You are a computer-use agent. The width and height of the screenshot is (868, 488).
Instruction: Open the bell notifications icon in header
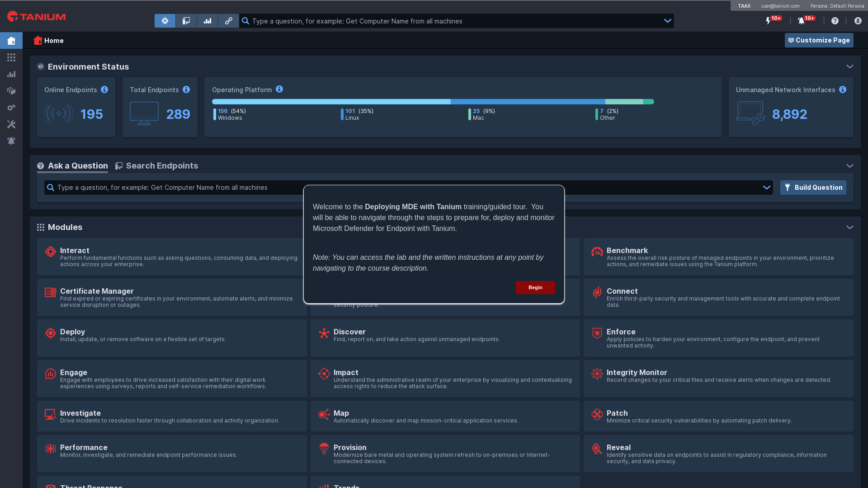point(801,21)
